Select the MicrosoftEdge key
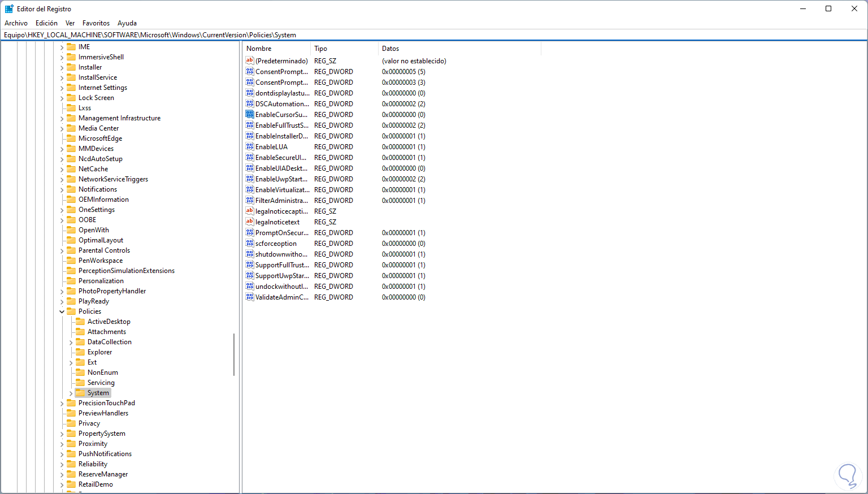Screen dimensions: 868x494 coord(100,138)
